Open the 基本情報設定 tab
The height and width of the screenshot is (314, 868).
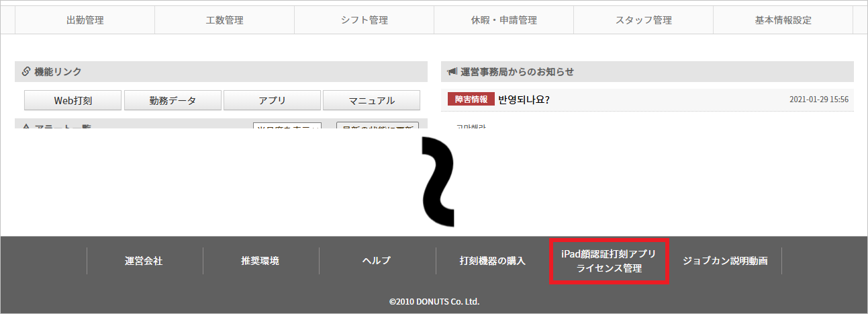(783, 20)
